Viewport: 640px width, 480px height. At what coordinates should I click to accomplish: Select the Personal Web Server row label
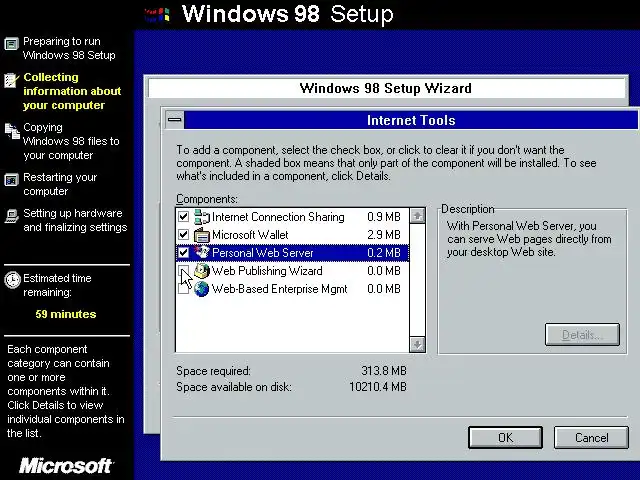coord(262,253)
